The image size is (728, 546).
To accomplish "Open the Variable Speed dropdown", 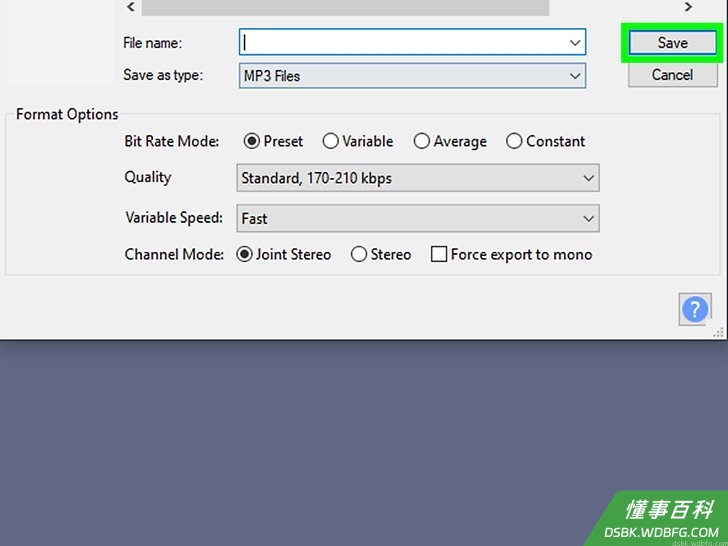I will [x=418, y=218].
